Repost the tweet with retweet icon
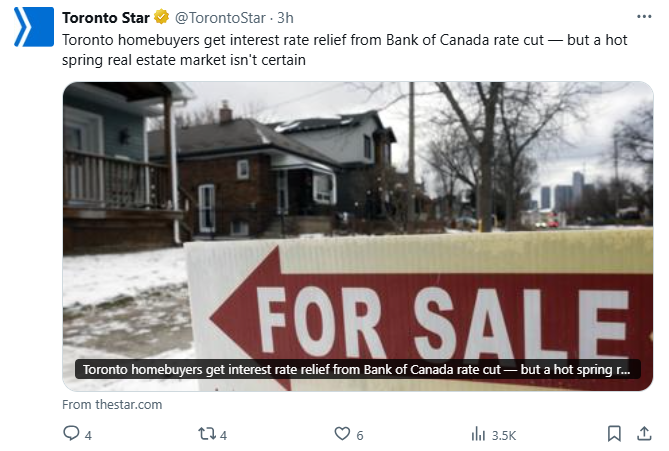Image resolution: width=669 pixels, height=451 pixels. [x=207, y=434]
